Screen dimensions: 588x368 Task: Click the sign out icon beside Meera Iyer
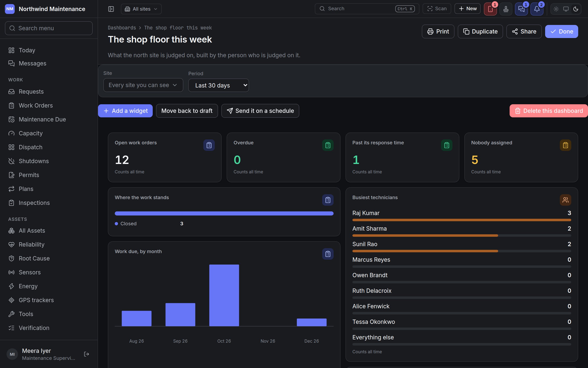tap(86, 354)
